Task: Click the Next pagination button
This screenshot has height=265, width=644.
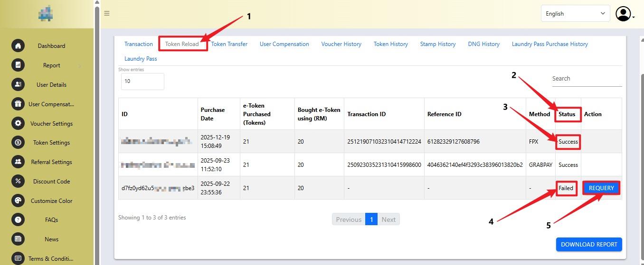Action: [388, 219]
